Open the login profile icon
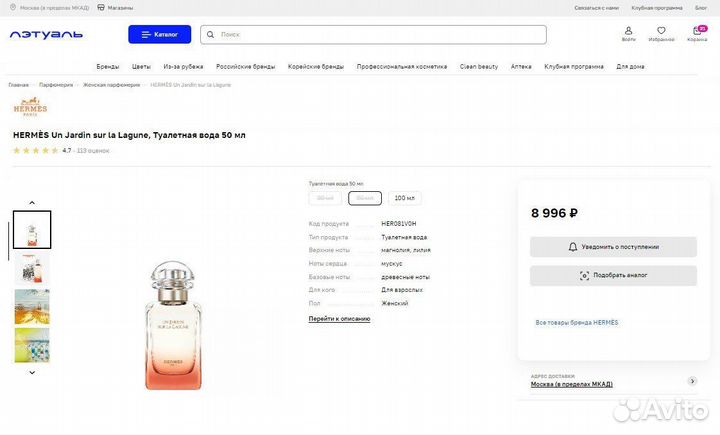Image resolution: width=720 pixels, height=435 pixels. [628, 31]
